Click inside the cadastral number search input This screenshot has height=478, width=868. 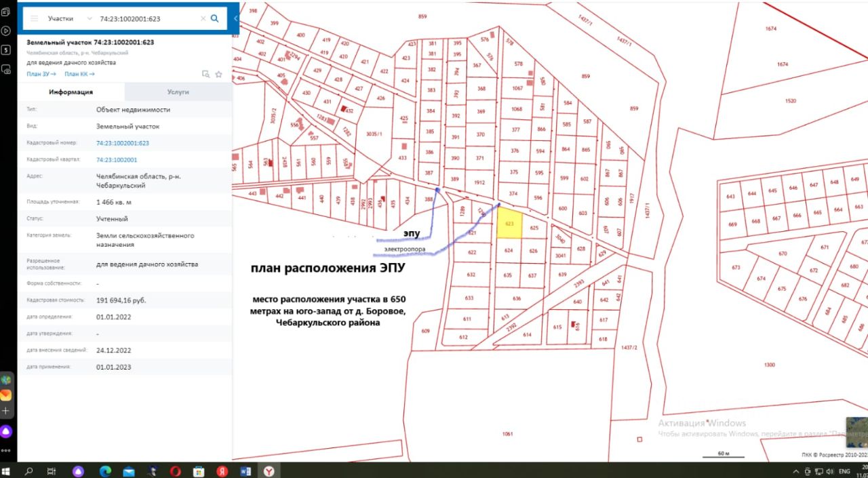click(x=146, y=18)
